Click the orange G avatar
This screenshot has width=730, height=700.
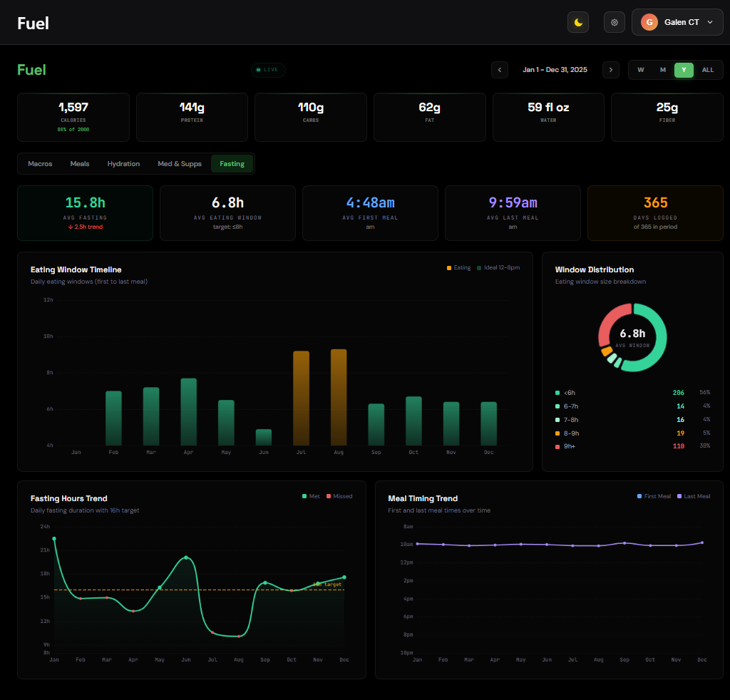649,22
